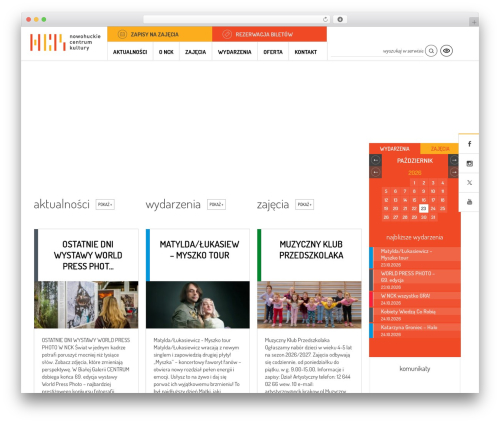Switch calendar to Zajęcia tab
500x423 pixels.
(440, 149)
